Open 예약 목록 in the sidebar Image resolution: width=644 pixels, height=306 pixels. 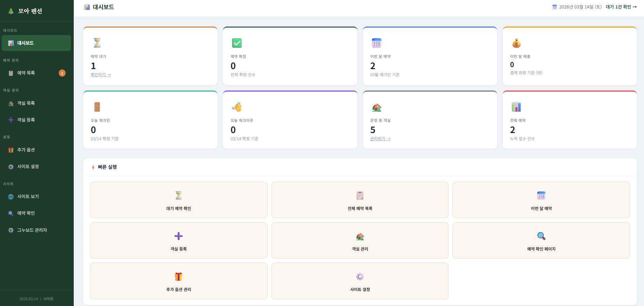26,73
